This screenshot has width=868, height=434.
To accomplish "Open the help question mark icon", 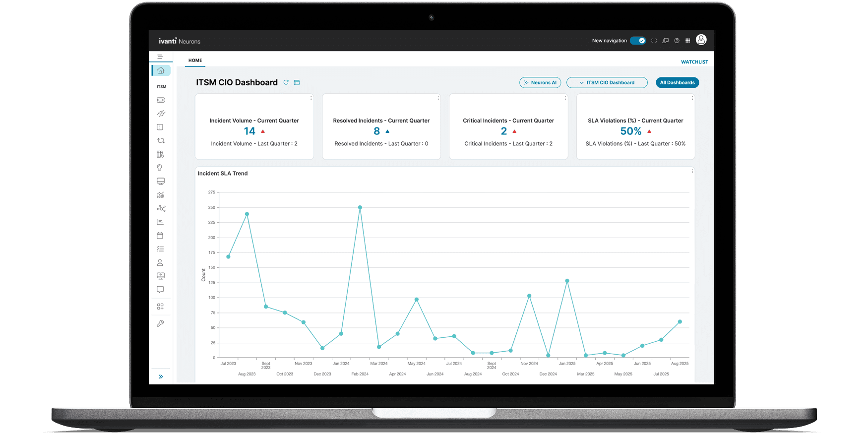I will click(x=677, y=41).
